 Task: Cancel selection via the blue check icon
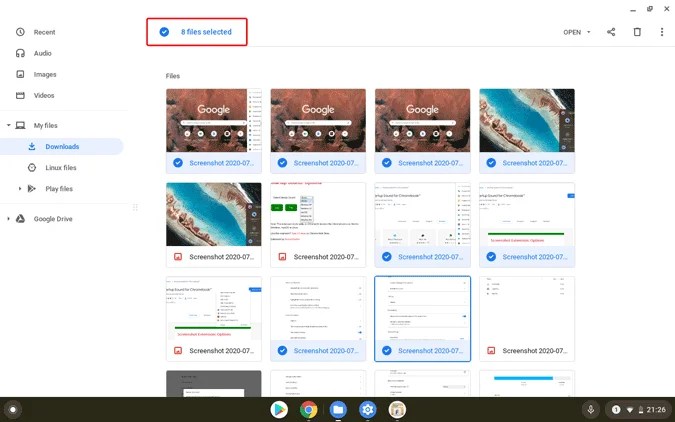coord(164,32)
